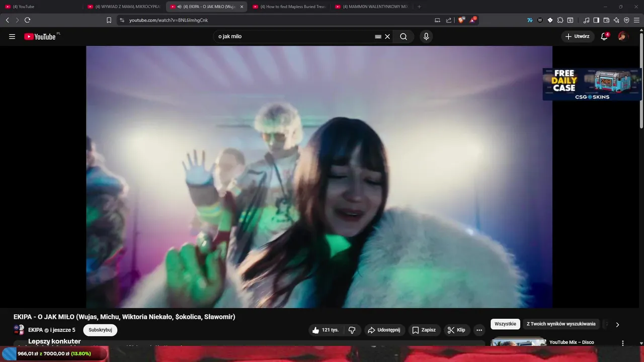Toggle the browser sidebar panel
The image size is (644, 362).
[596, 20]
